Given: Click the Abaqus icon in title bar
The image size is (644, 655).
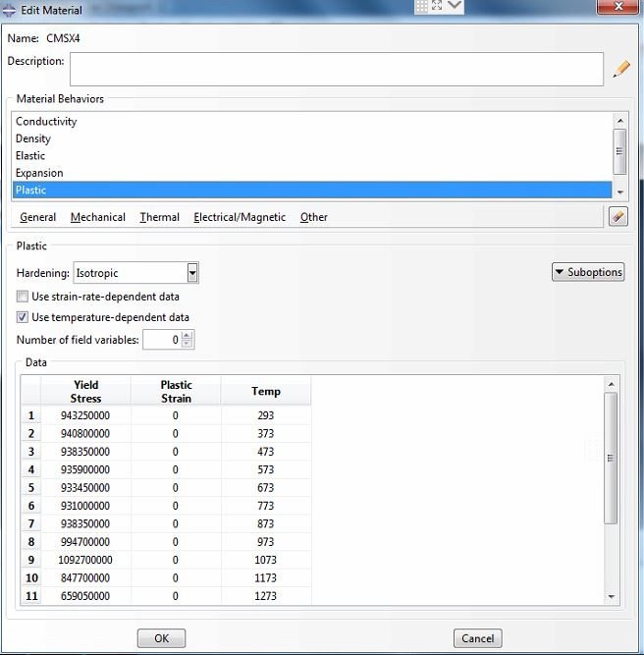Looking at the screenshot, I should (9, 10).
